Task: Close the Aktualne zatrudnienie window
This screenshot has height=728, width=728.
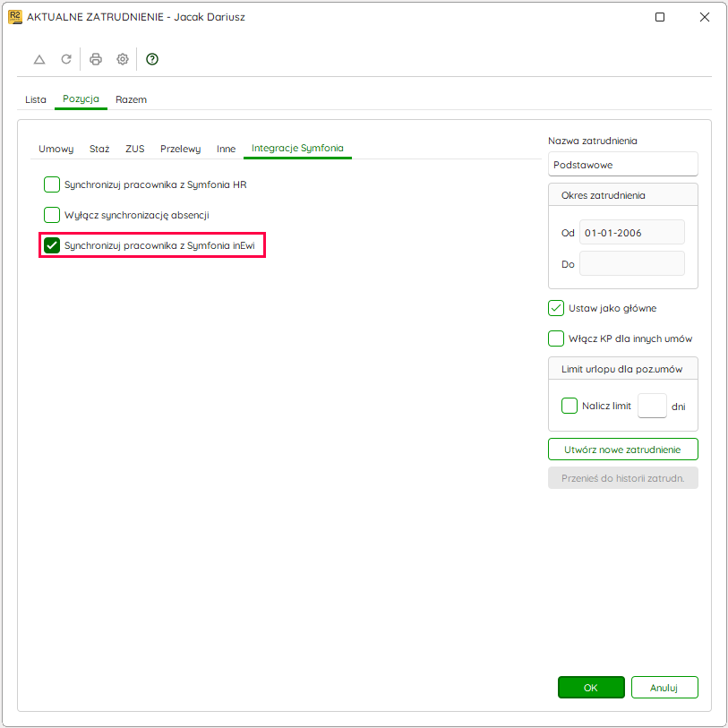Action: [x=705, y=17]
